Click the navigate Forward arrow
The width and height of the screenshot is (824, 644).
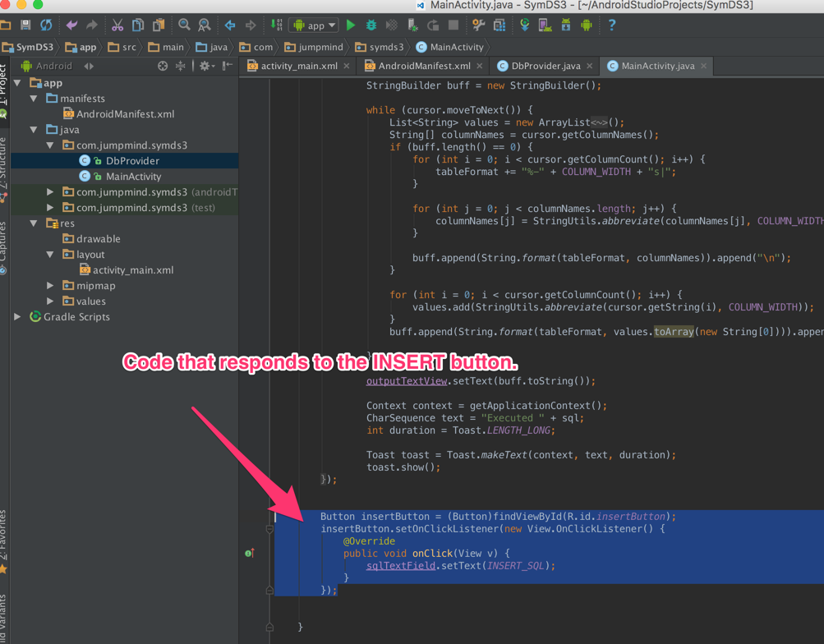250,25
